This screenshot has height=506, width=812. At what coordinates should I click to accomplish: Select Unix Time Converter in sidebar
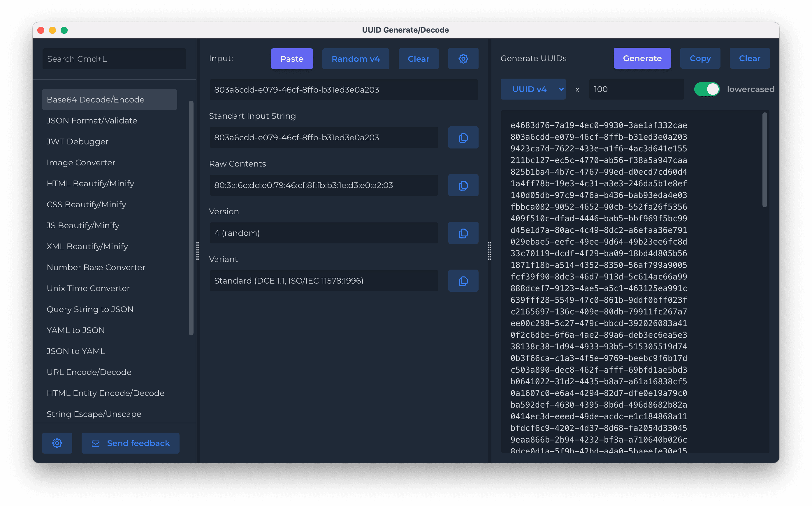point(88,288)
